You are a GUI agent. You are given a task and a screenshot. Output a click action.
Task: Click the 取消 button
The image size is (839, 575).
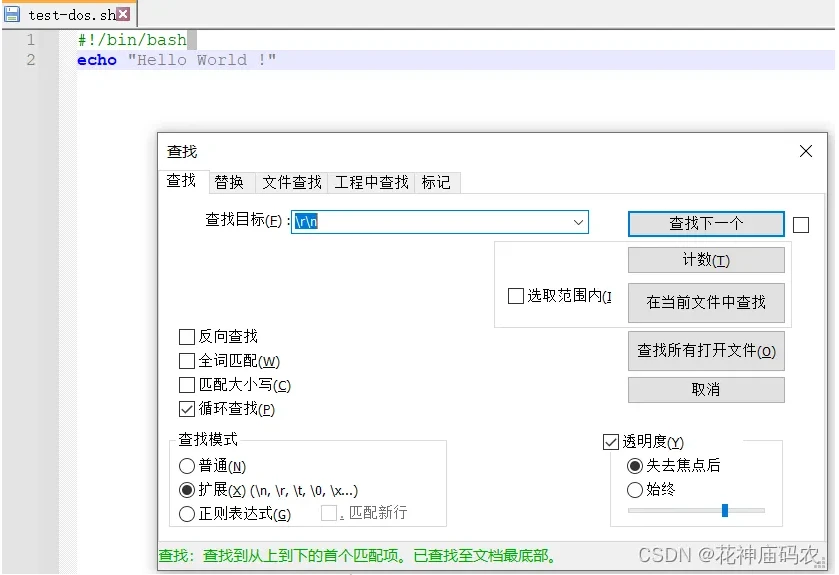coord(706,389)
